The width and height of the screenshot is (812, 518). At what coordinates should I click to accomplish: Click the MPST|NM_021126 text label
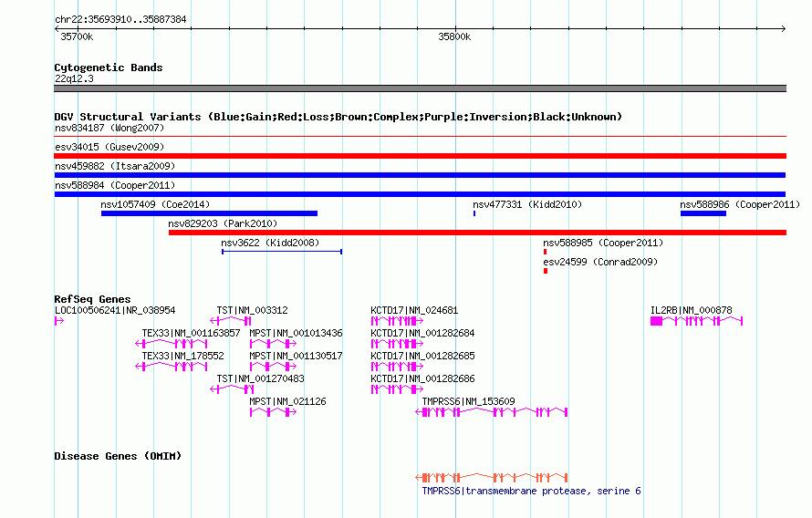coord(287,401)
